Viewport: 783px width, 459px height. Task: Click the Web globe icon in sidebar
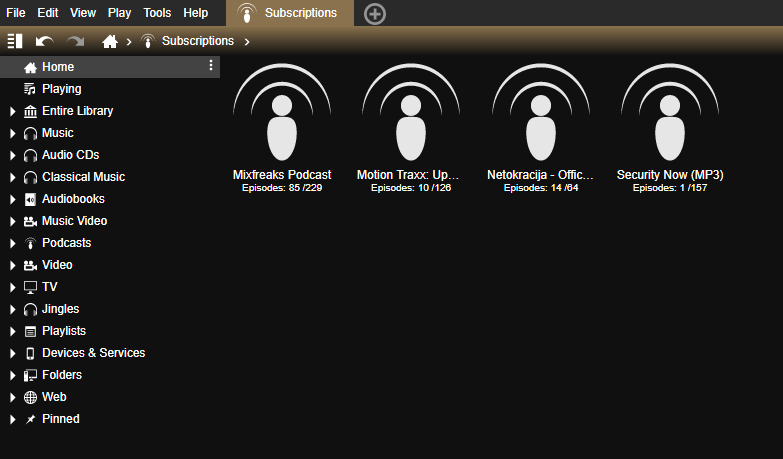pyautogui.click(x=30, y=397)
